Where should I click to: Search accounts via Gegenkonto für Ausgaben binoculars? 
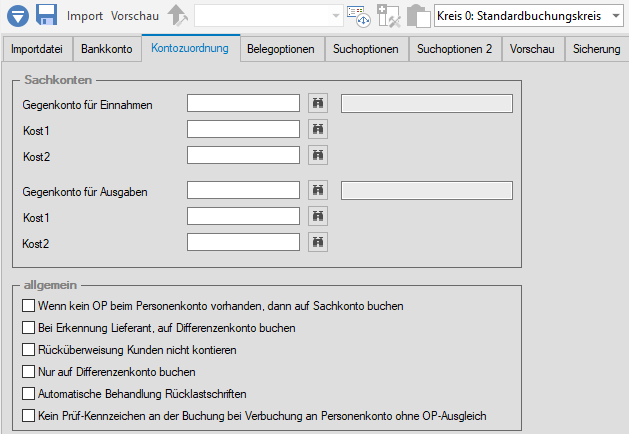[318, 190]
